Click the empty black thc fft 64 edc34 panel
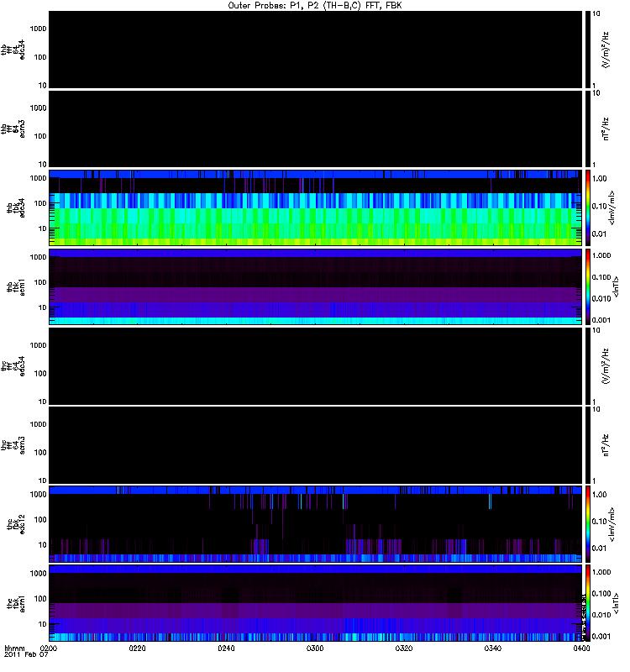The image size is (630, 672). click(x=315, y=366)
